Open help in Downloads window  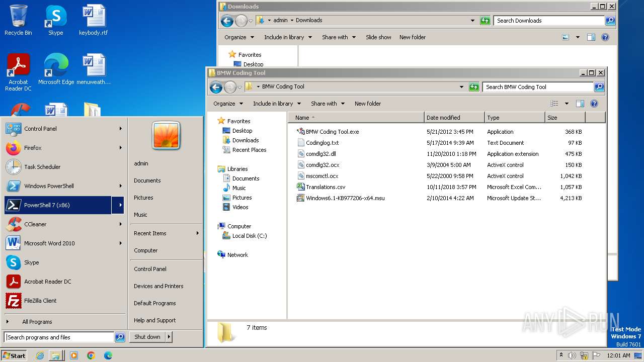[x=605, y=37]
